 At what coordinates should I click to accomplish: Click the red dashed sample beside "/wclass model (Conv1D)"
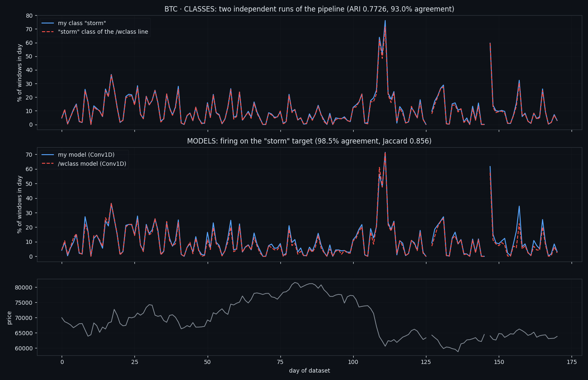[x=48, y=164]
